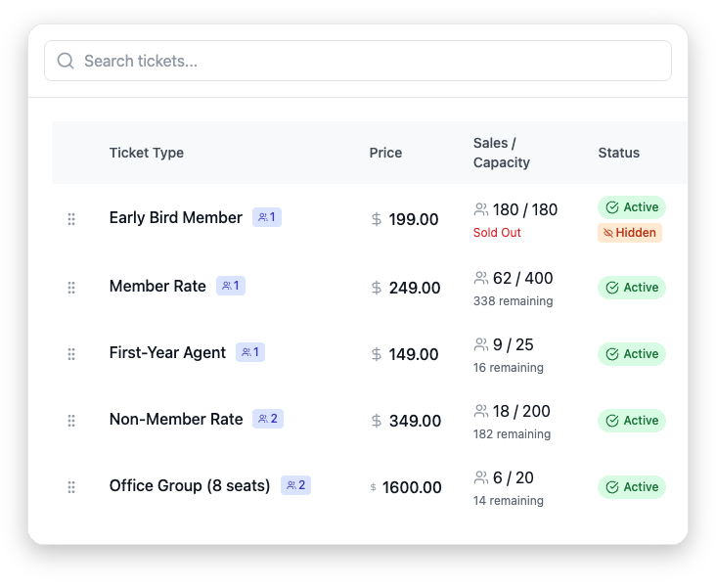Click Active status badge for Office Group

(x=632, y=487)
